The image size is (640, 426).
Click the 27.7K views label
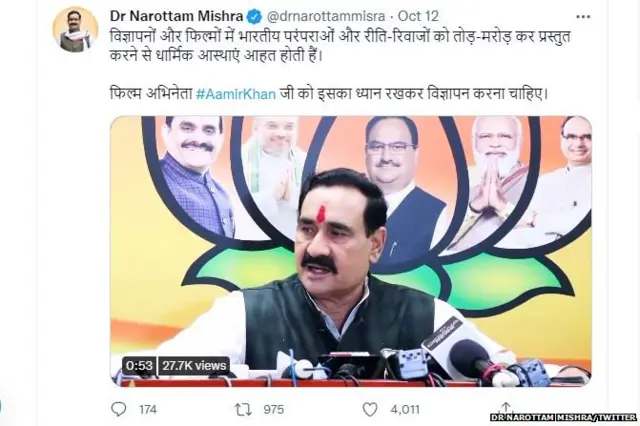(x=194, y=365)
